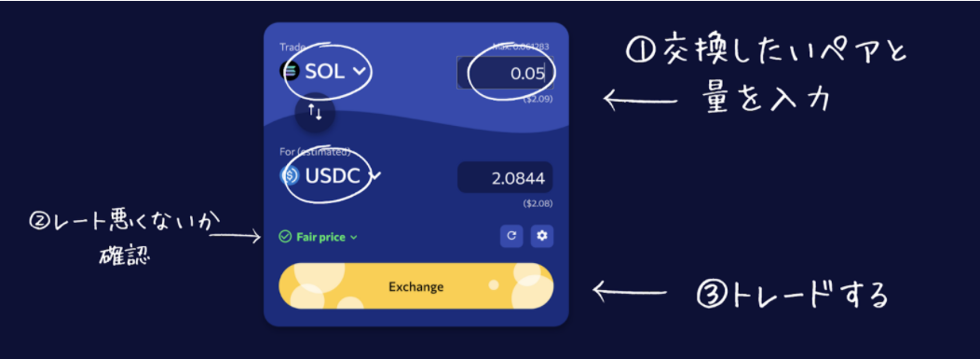
Task: Click the Solana coin logo
Action: click(290, 71)
